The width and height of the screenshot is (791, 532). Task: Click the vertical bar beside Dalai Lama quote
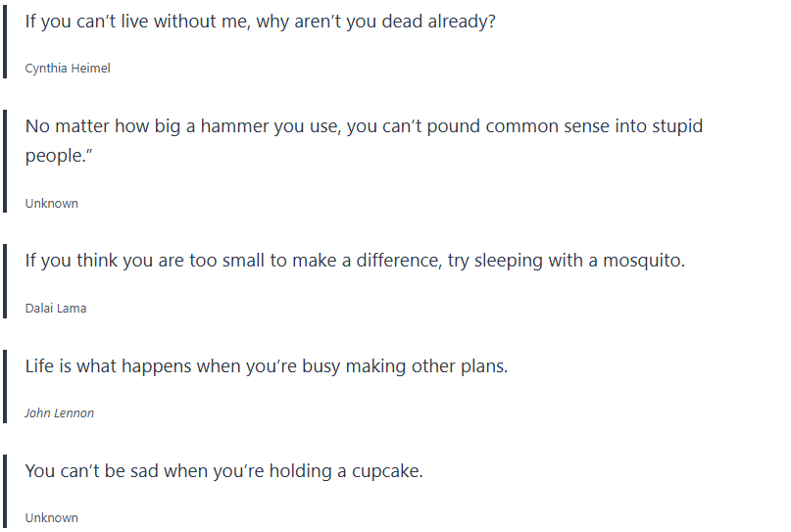pyautogui.click(x=5, y=281)
